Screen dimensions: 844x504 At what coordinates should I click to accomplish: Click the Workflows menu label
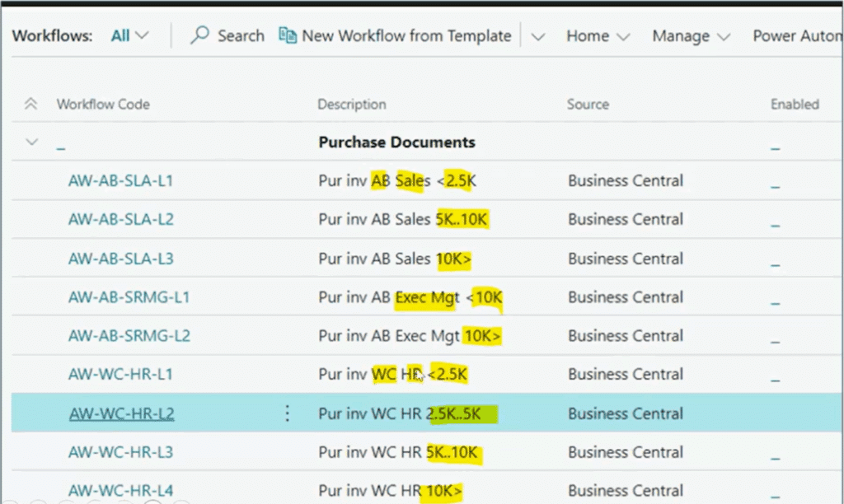click(x=51, y=35)
